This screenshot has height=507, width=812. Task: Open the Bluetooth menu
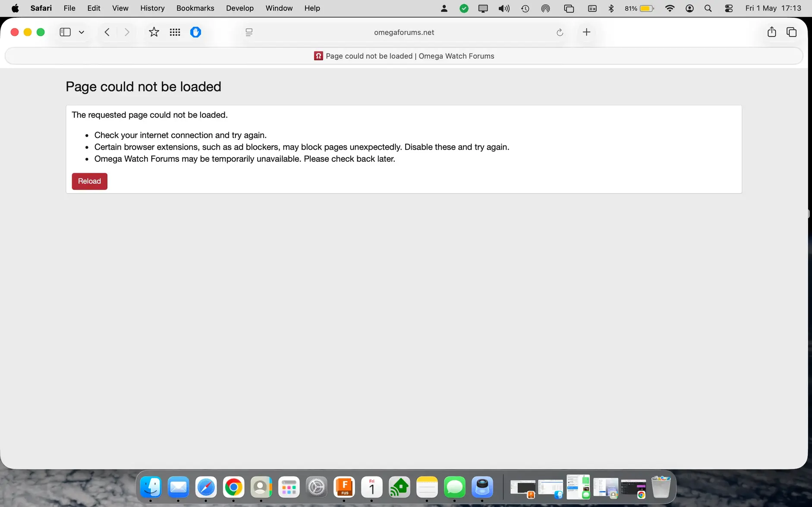click(611, 8)
